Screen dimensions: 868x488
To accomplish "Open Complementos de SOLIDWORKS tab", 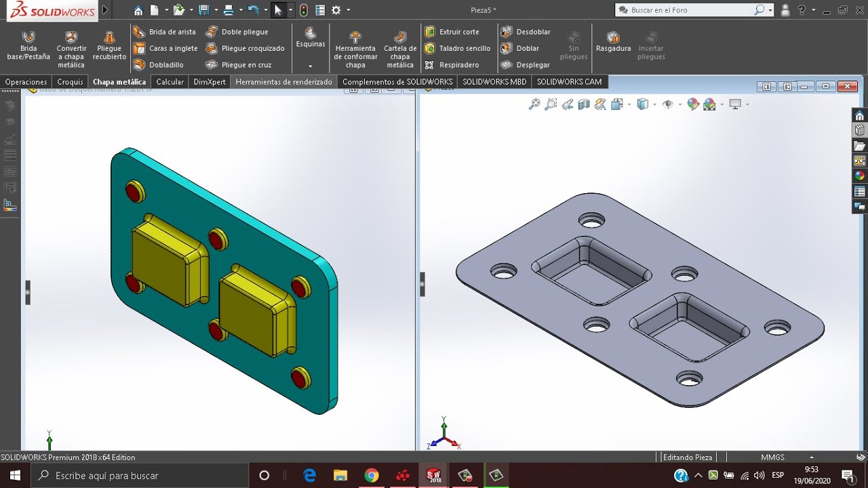I will pyautogui.click(x=397, y=82).
